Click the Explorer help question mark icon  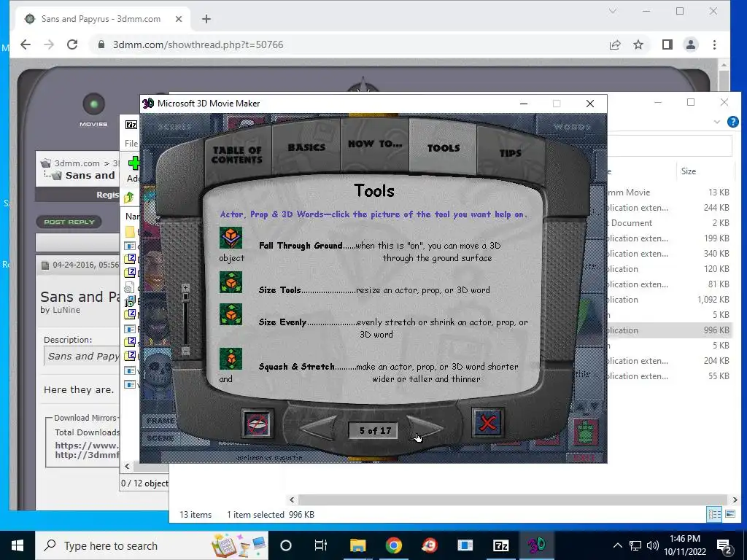[732, 122]
